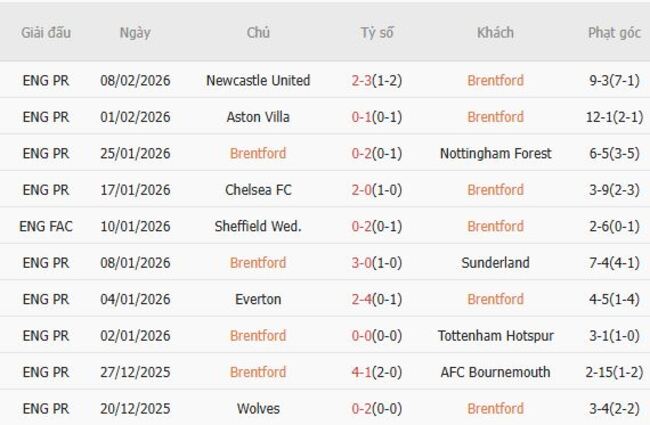Click the ENG FAC league label
Viewport: 650px width, 425px height.
(x=46, y=226)
